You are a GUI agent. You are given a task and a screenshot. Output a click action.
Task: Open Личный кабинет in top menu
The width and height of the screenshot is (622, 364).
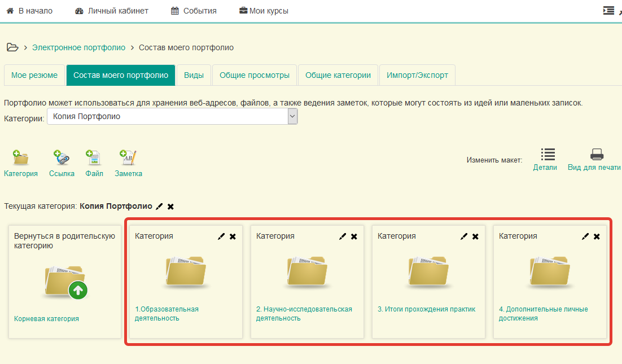click(112, 11)
